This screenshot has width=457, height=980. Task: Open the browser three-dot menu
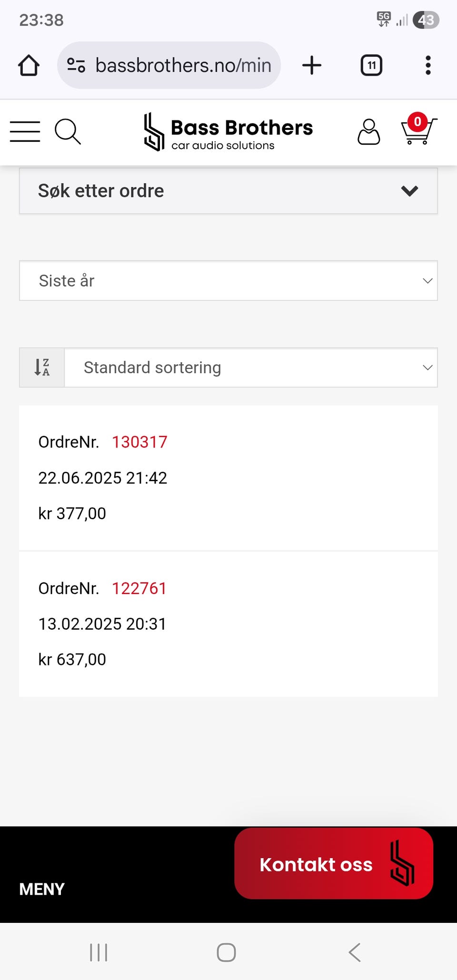(428, 65)
